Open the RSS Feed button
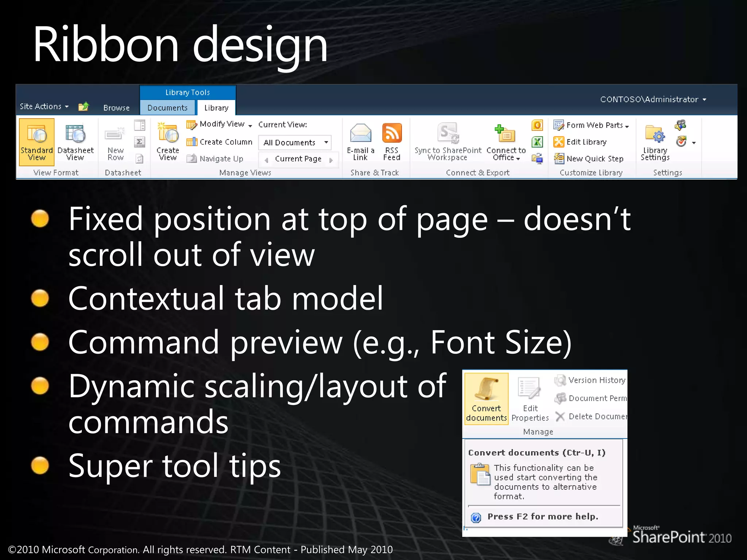This screenshot has width=747, height=560. coord(392,142)
